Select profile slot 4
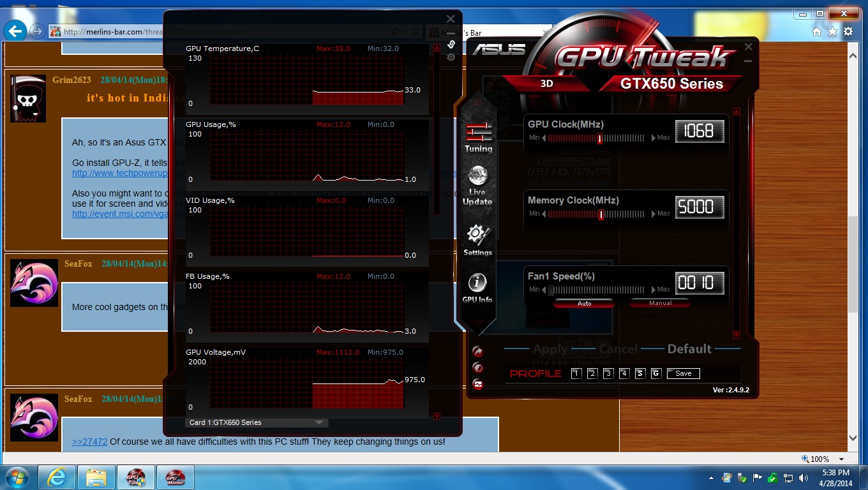Screen dimensions: 868x490 click(x=624, y=373)
